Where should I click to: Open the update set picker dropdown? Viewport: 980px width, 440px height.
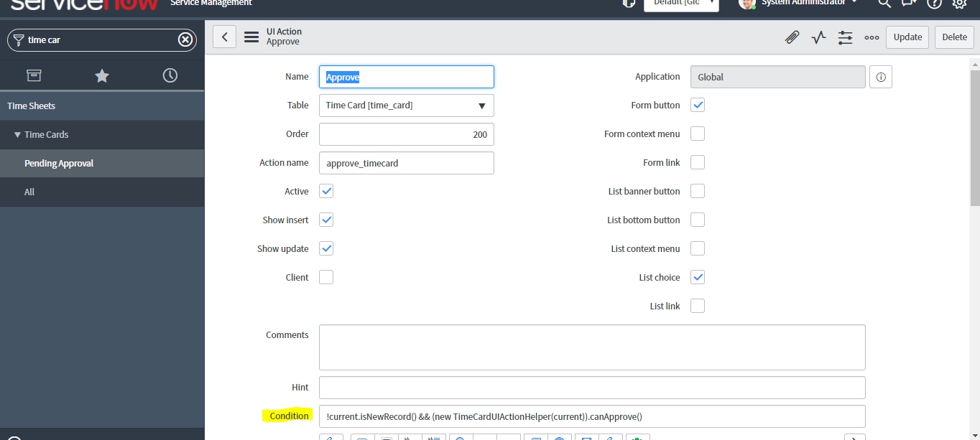click(x=681, y=4)
